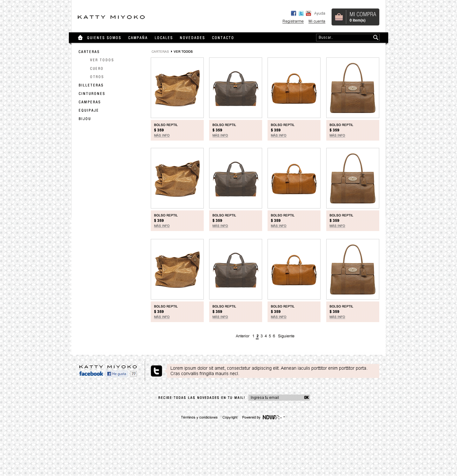
Task: Focus the Ingresa tu email field
Action: pos(275,398)
